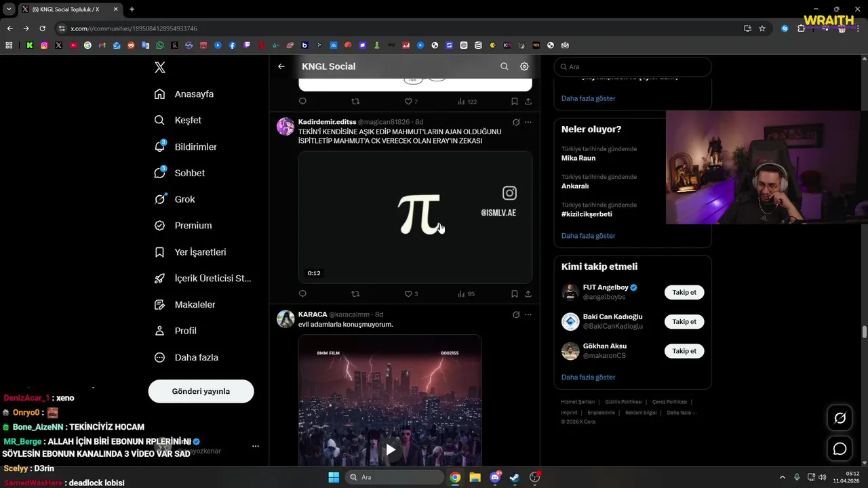
Task: Click Grok icon on Kadirdemir.editss post
Action: [516, 123]
